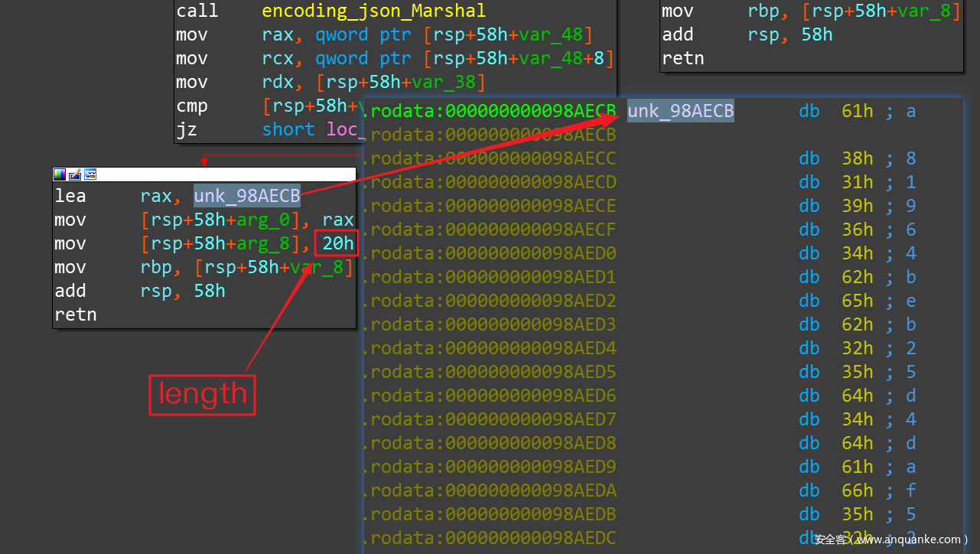Click the node color icon in the lea node header
980x554 pixels.
click(x=60, y=174)
